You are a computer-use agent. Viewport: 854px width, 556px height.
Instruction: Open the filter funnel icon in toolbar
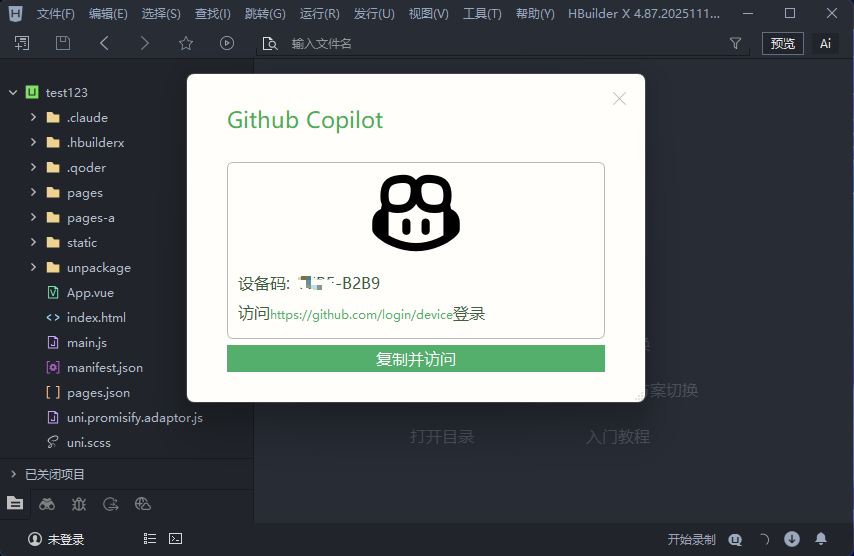point(736,43)
